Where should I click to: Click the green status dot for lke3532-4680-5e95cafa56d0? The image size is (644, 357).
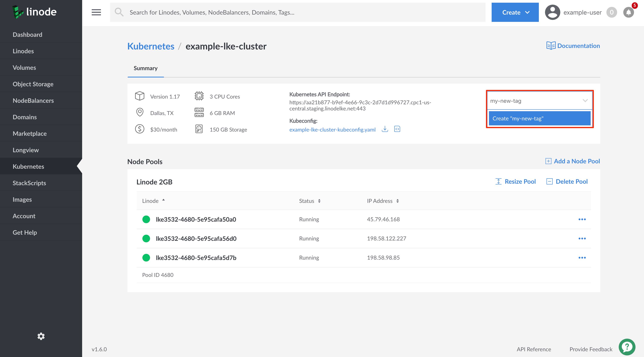coord(146,238)
